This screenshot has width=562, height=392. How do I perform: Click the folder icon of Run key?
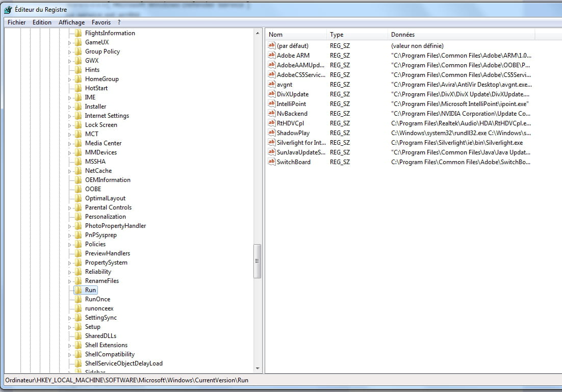pos(79,290)
